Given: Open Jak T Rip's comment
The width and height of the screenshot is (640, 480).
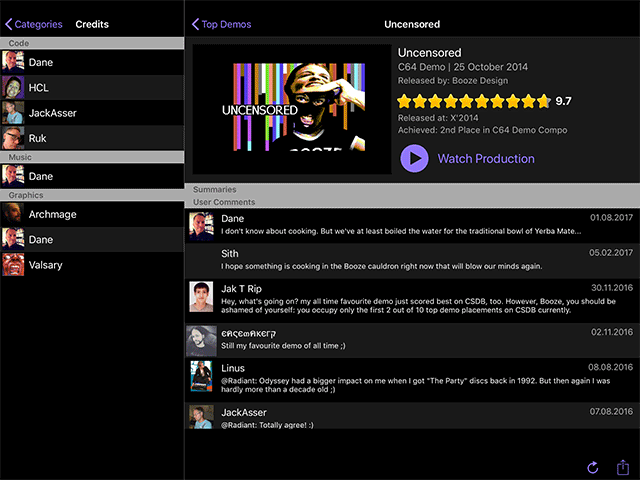Looking at the screenshot, I should (x=412, y=300).
